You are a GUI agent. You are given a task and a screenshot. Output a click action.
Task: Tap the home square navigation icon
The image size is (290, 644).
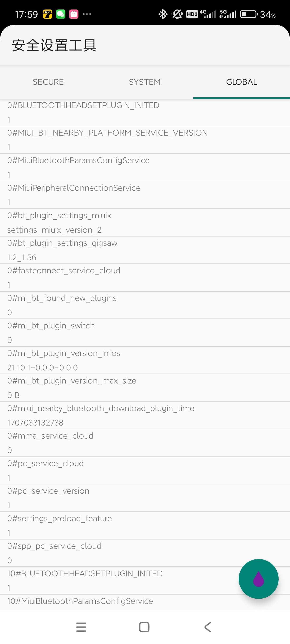click(144, 627)
